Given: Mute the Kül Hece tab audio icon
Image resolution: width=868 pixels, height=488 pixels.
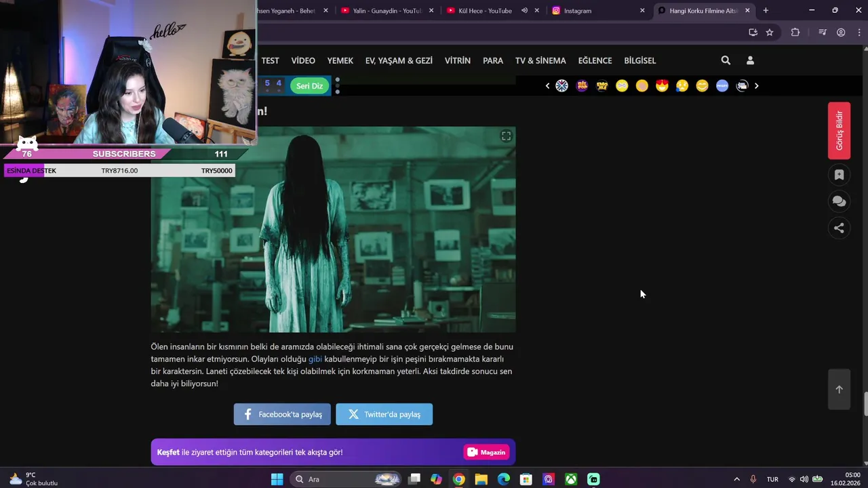Looking at the screenshot, I should point(524,11).
